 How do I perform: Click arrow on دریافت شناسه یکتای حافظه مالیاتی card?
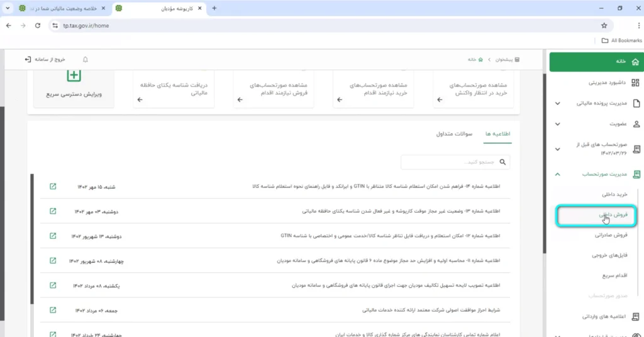pos(140,99)
